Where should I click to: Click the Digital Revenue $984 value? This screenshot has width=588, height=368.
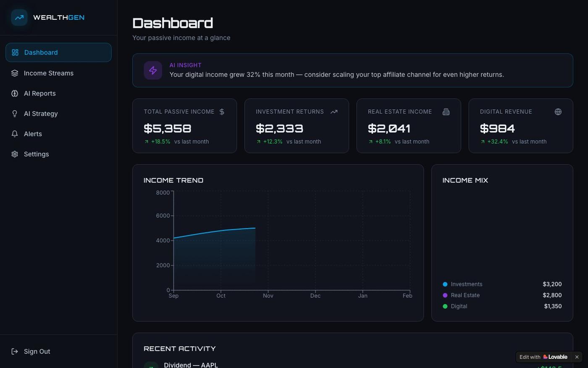point(497,128)
